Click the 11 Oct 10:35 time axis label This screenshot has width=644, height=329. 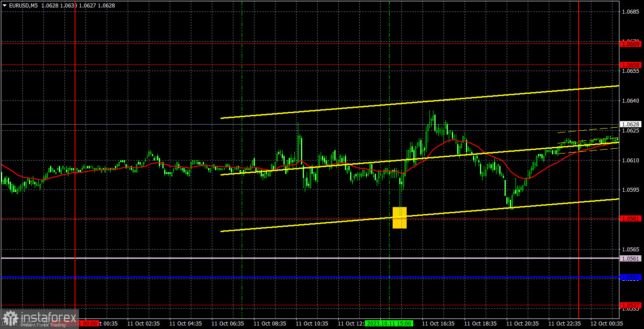pyautogui.click(x=311, y=323)
